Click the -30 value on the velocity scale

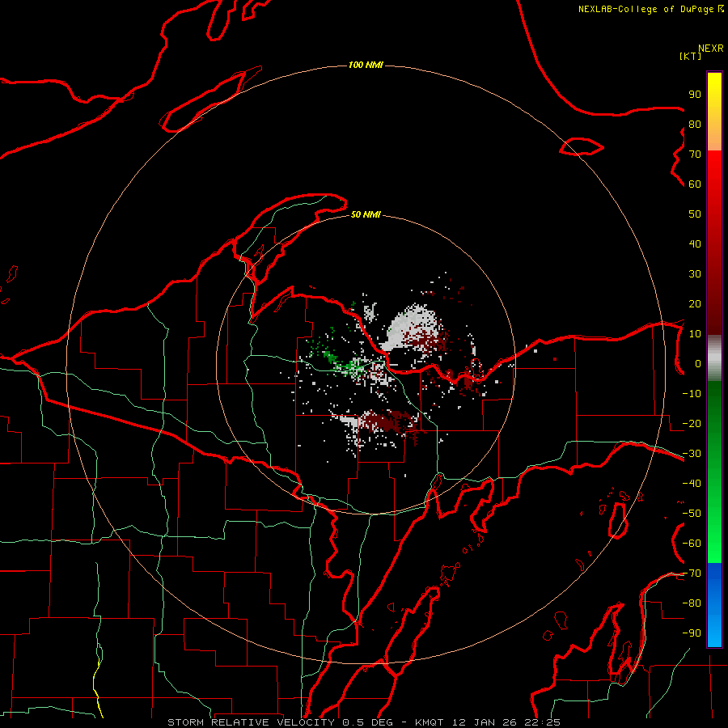[692, 454]
